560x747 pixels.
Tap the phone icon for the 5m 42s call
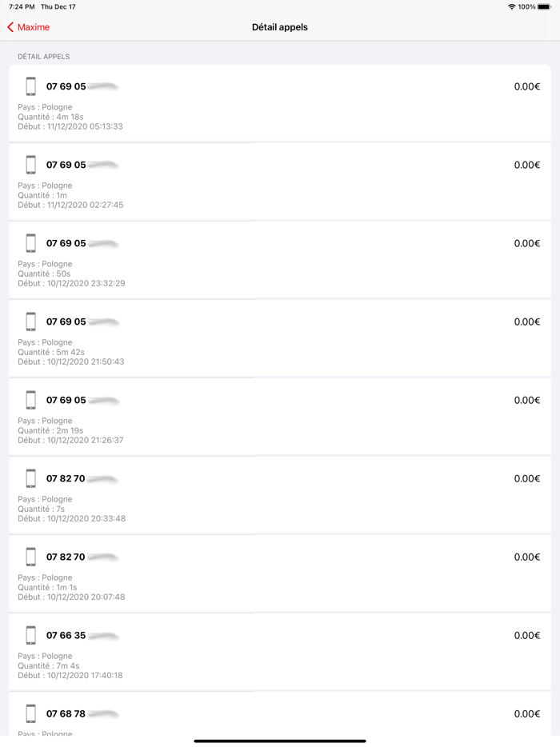(x=30, y=321)
